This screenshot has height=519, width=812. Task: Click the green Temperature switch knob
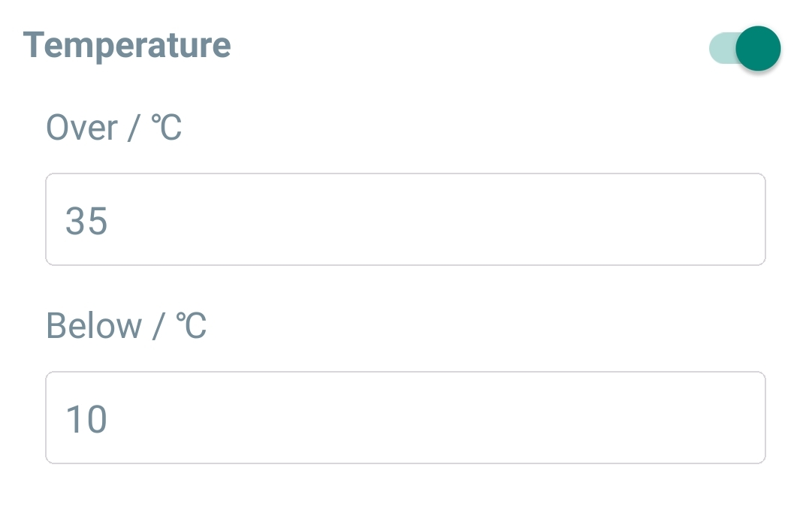pyautogui.click(x=759, y=49)
